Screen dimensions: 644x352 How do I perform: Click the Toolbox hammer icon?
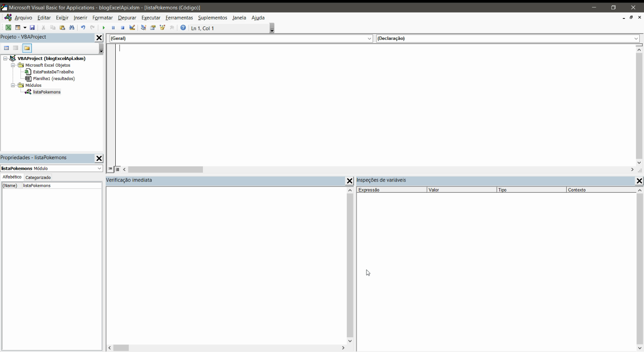172,28
